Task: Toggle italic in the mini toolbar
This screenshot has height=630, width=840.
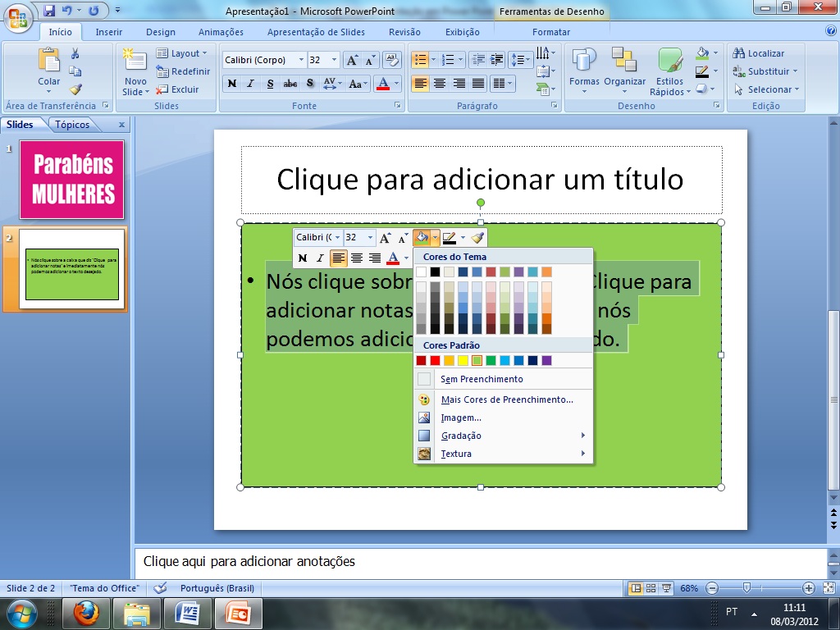Action: (319, 258)
